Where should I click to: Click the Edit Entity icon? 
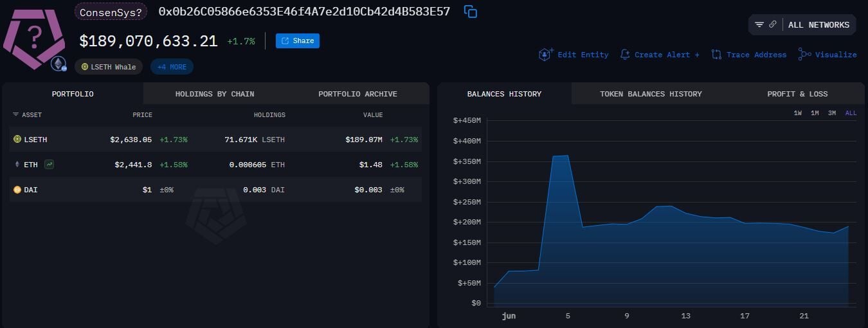546,55
